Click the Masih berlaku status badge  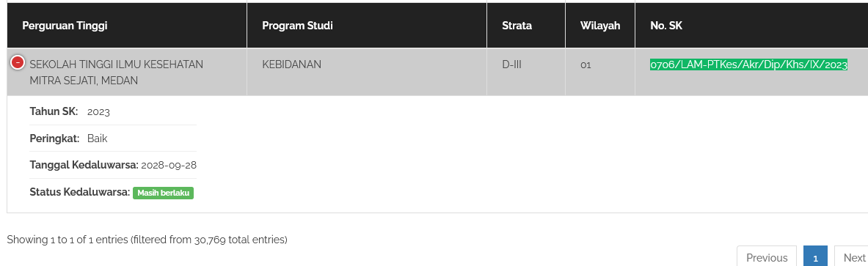point(164,193)
